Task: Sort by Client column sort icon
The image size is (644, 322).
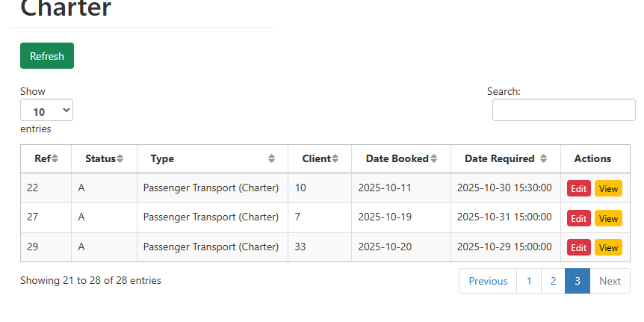Action: click(x=335, y=158)
